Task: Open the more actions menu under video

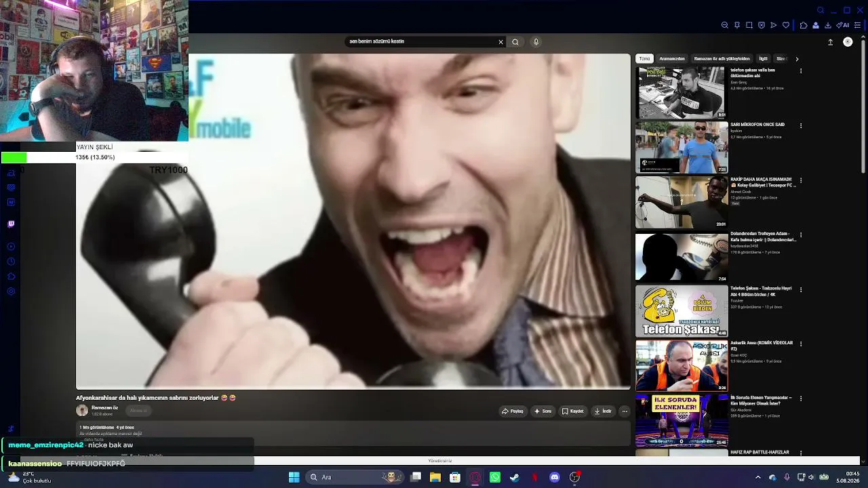Action: tap(625, 411)
